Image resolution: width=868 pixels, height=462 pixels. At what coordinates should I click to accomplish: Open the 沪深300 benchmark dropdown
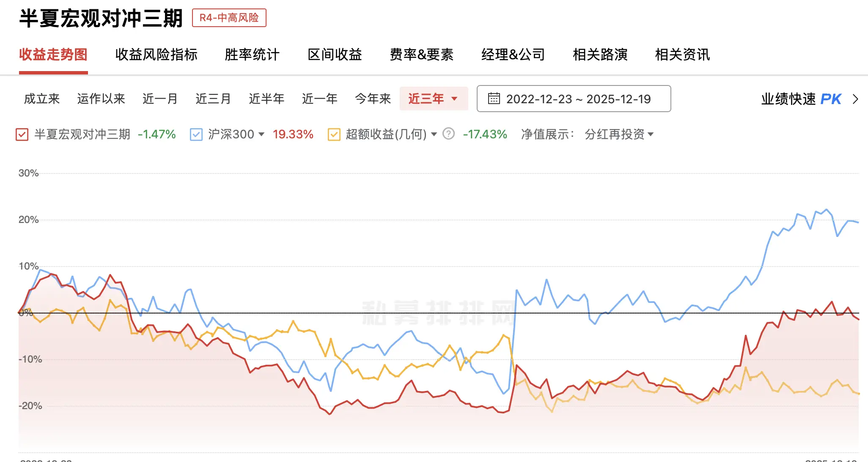tap(262, 135)
